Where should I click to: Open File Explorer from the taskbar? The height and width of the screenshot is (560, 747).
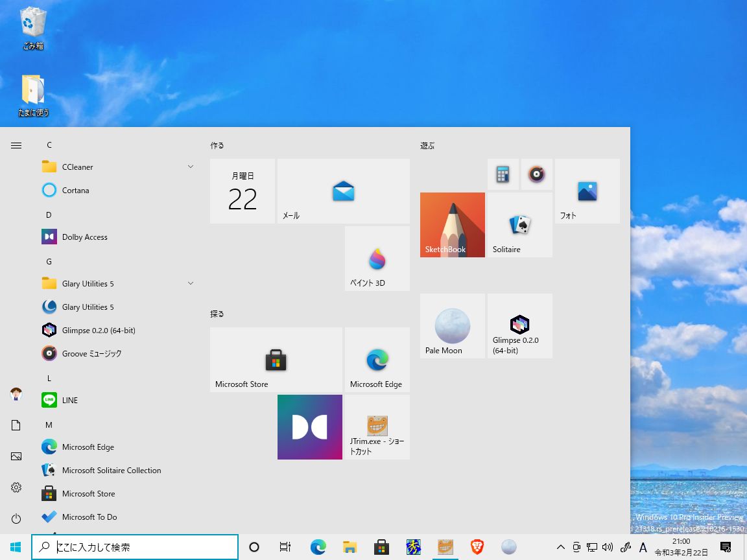(x=350, y=547)
